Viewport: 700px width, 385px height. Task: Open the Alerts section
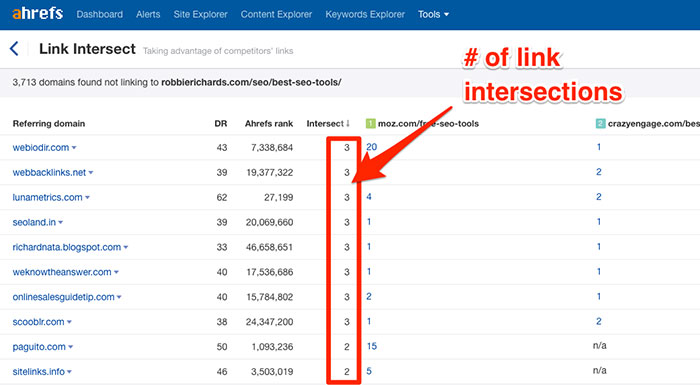pyautogui.click(x=148, y=14)
